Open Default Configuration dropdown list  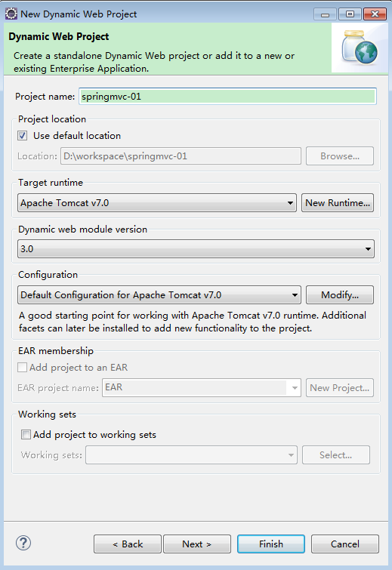159,295
